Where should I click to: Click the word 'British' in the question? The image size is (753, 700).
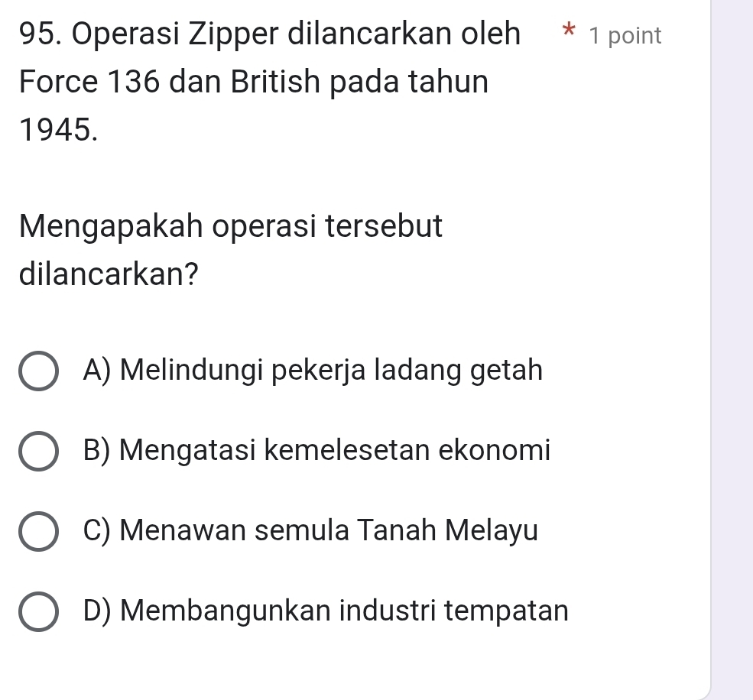(x=257, y=83)
